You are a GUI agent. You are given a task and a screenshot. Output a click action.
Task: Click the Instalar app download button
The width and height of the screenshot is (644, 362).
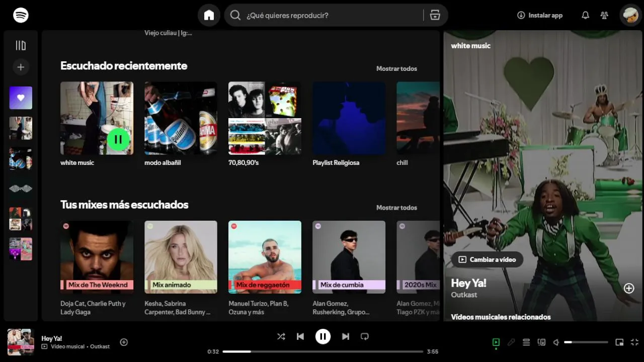pyautogui.click(x=540, y=15)
